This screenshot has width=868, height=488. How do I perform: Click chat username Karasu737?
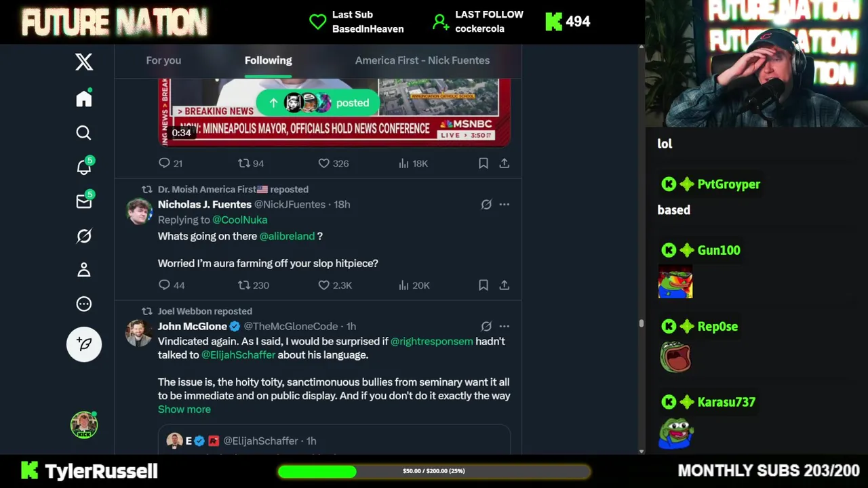point(726,402)
